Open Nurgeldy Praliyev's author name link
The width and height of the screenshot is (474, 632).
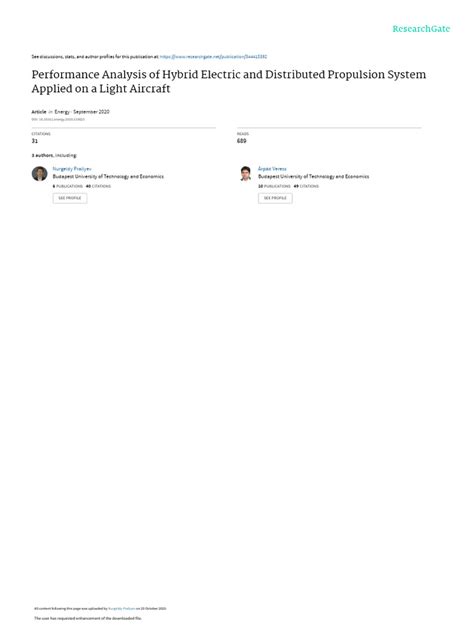[x=72, y=169]
